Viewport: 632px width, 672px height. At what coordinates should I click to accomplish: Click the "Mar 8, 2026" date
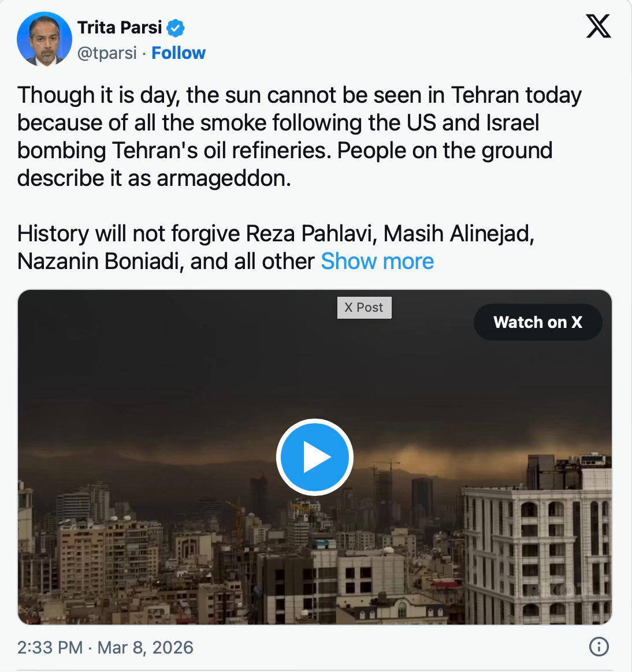145,647
